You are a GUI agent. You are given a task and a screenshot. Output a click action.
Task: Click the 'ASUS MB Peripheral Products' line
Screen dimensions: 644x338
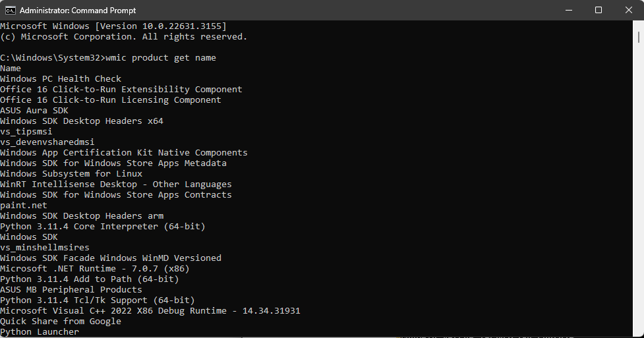tap(71, 290)
